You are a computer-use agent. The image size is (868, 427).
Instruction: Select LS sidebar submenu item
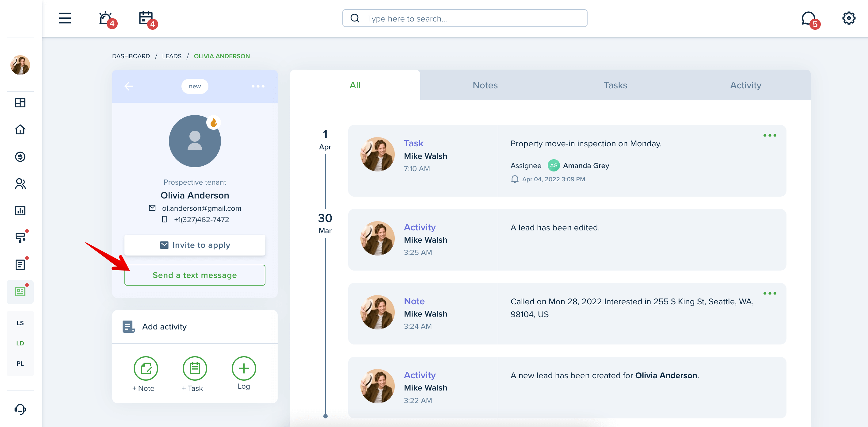pos(20,323)
